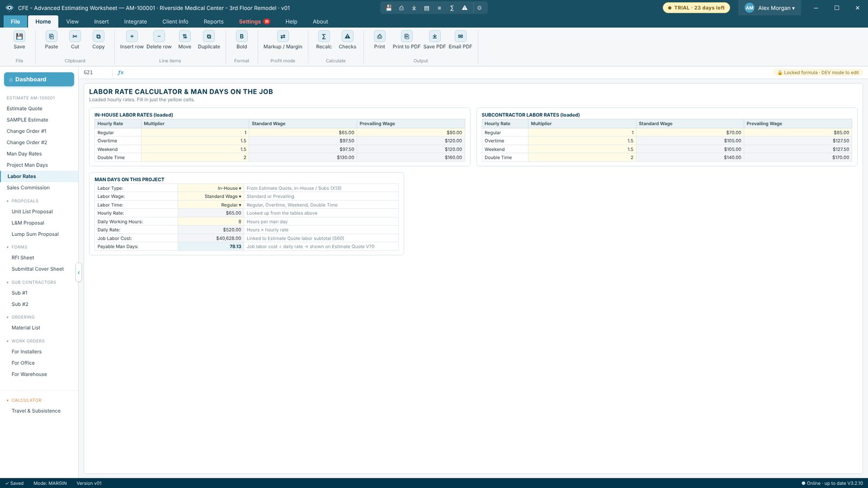Open Travel & Subsistence calculator
Screen dimensions: 868x488
tap(36, 411)
